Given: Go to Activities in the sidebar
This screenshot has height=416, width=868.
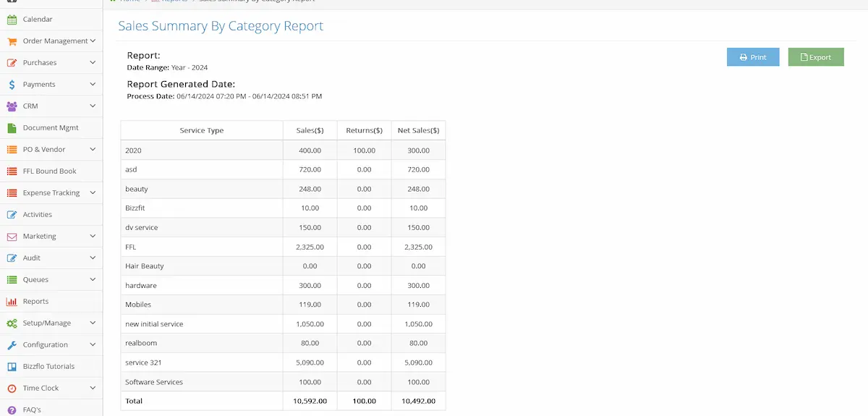Looking at the screenshot, I should 51,215.
